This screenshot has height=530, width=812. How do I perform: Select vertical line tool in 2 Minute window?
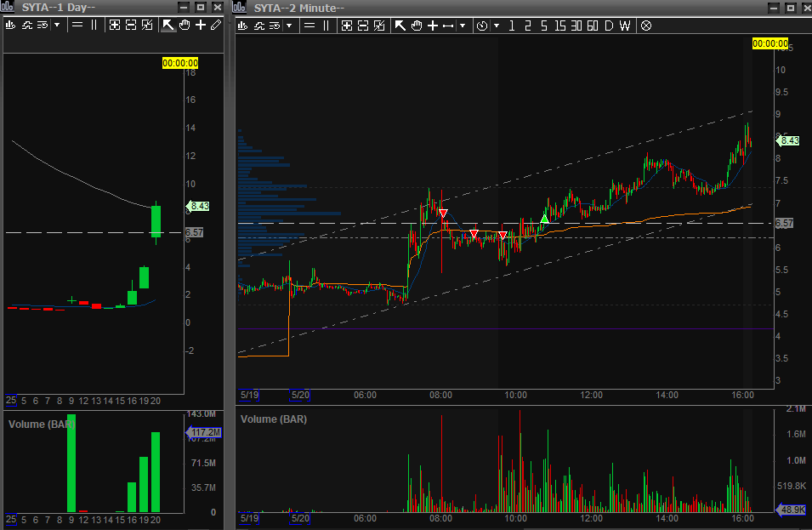tap(326, 26)
